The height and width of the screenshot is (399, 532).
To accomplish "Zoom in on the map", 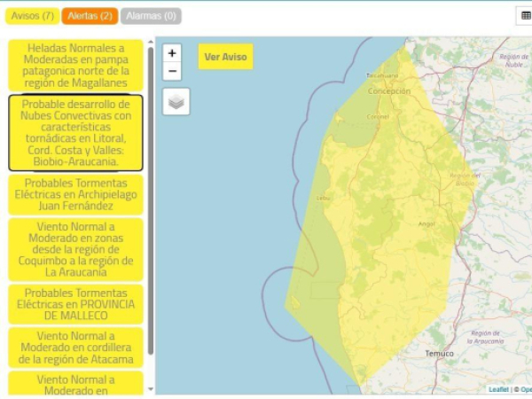I will [x=172, y=53].
